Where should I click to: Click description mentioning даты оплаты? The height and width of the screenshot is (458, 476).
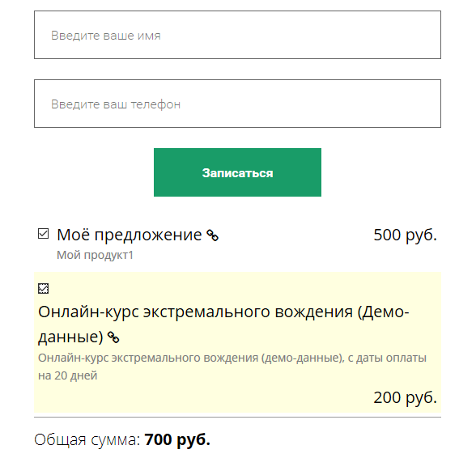pyautogui.click(x=232, y=367)
